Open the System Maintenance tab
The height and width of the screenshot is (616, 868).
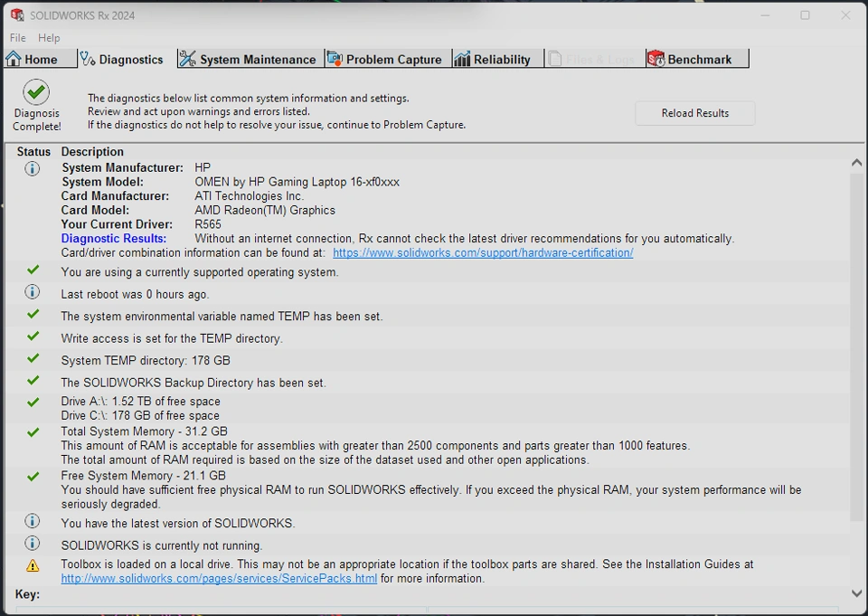(250, 59)
